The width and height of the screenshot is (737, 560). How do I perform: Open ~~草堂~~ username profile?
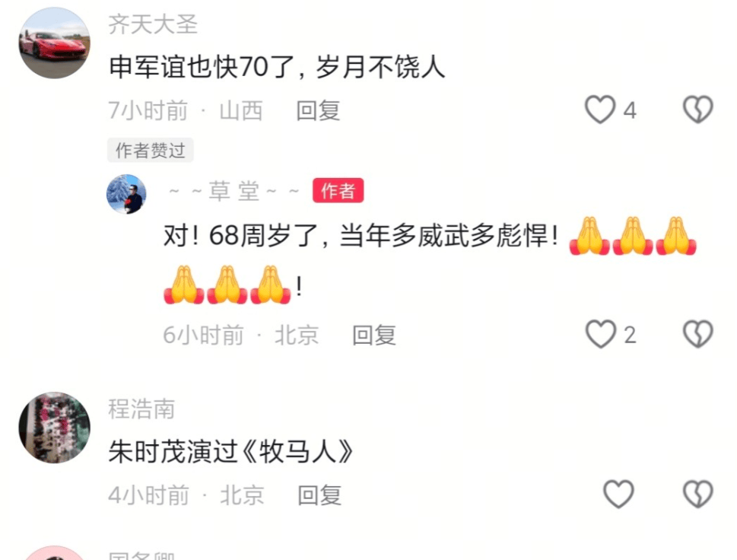(234, 192)
